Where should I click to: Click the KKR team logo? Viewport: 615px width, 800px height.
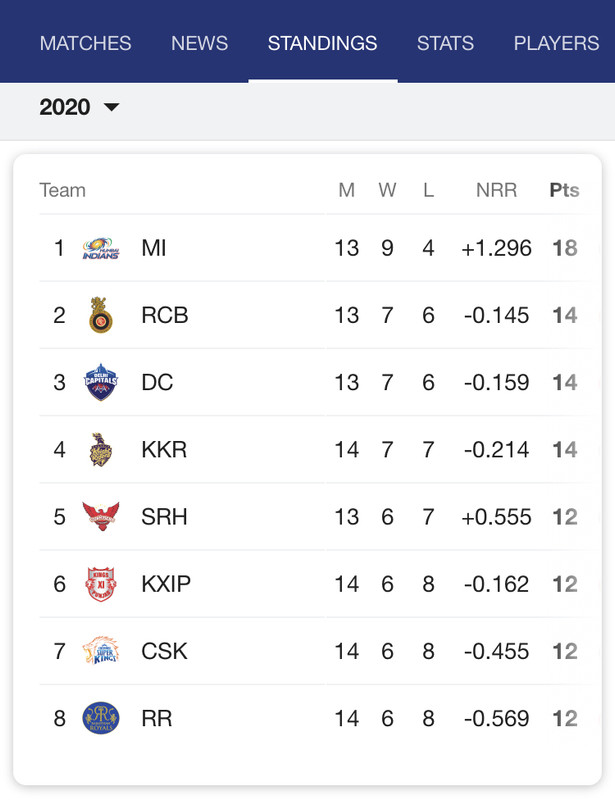click(x=100, y=449)
